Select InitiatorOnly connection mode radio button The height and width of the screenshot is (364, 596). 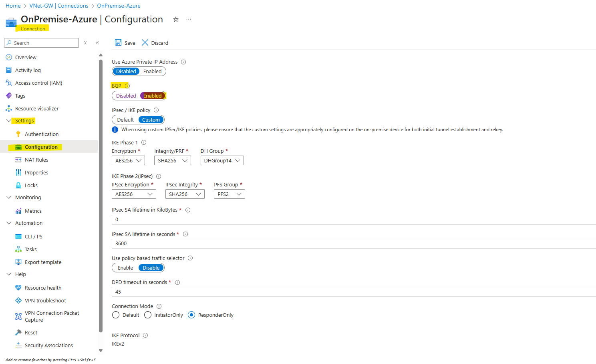click(148, 315)
